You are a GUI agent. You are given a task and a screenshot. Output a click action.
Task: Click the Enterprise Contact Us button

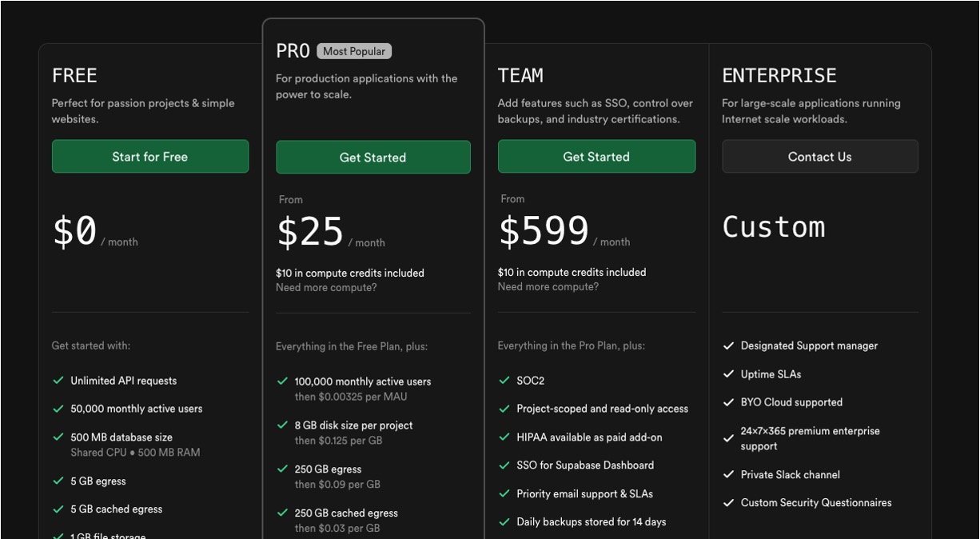coord(819,157)
